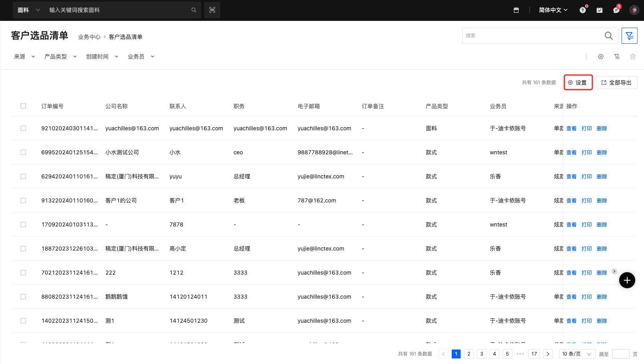
Task: Click the user avatar in top bar
Action: (x=634, y=10)
